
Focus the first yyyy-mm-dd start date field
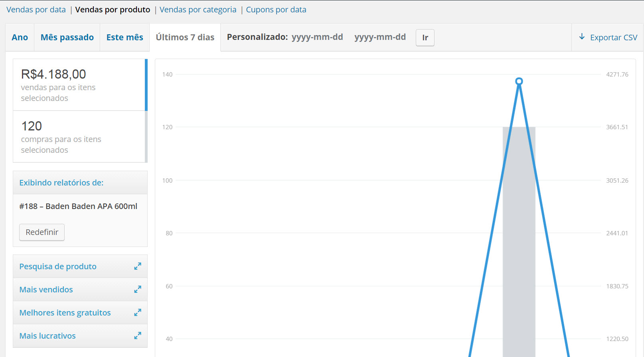point(317,37)
